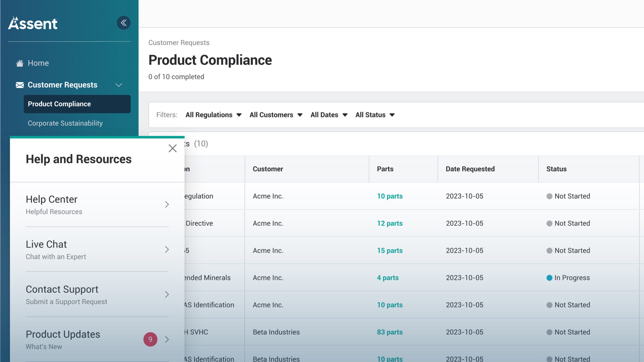Image resolution: width=644 pixels, height=362 pixels.
Task: Click the 10 parts link in first row
Action: pos(390,196)
